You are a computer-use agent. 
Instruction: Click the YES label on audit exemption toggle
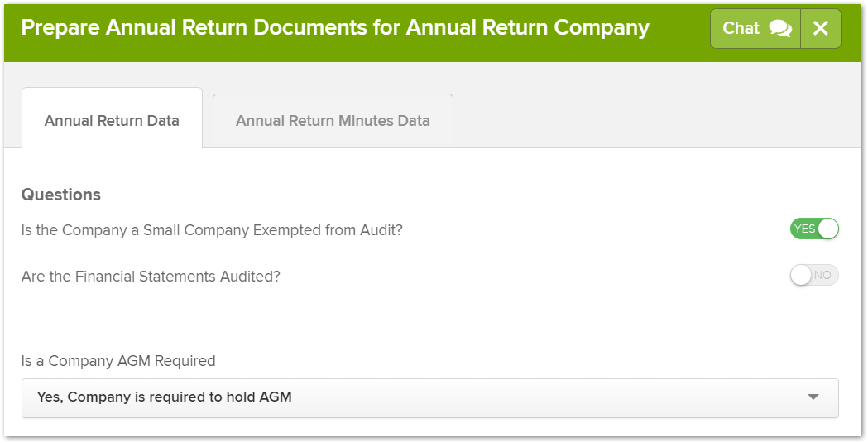click(804, 229)
